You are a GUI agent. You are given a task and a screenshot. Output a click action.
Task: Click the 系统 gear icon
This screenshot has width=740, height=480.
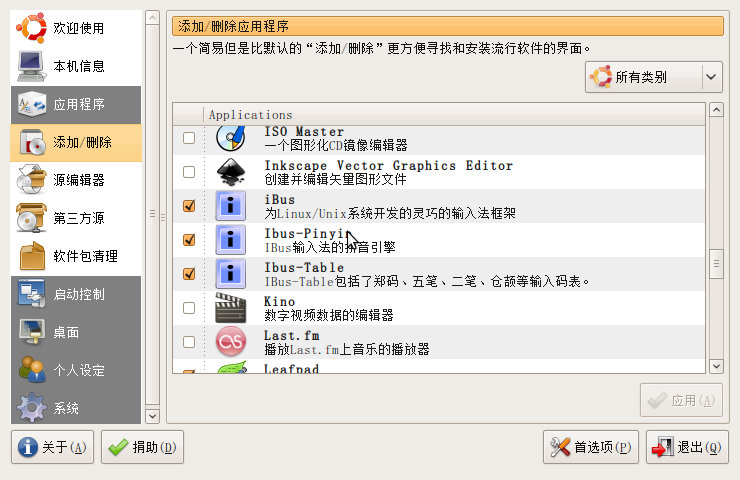(x=32, y=407)
